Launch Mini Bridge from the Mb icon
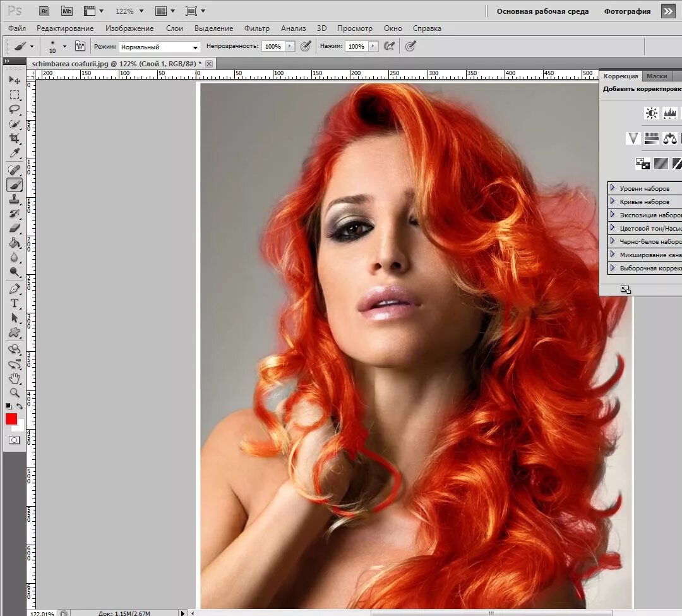 tap(66, 11)
